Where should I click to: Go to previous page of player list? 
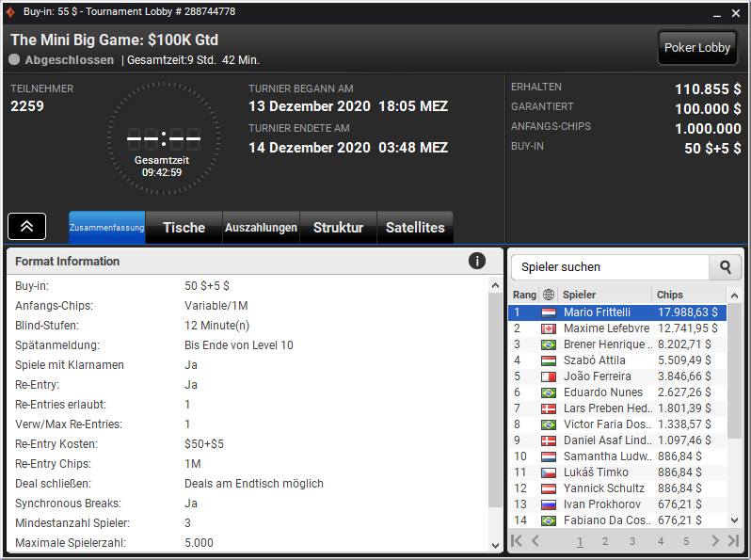pos(535,541)
